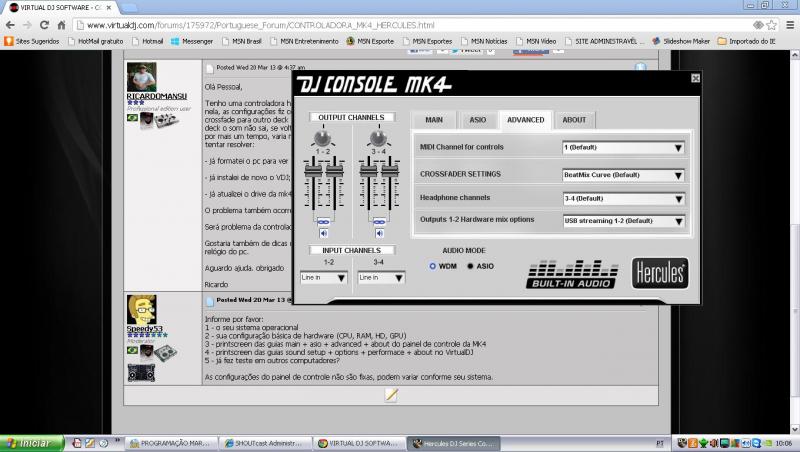The image size is (800, 452).
Task: Click PT language indicator in taskbar
Action: (x=660, y=443)
